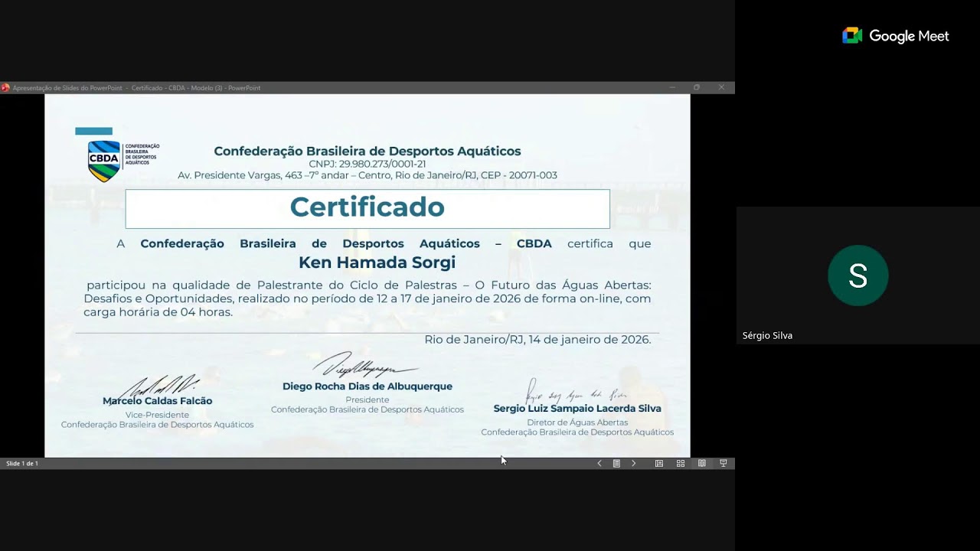Click the "carga horária de 04 horas" text line
The height and width of the screenshot is (551, 980).
click(158, 312)
